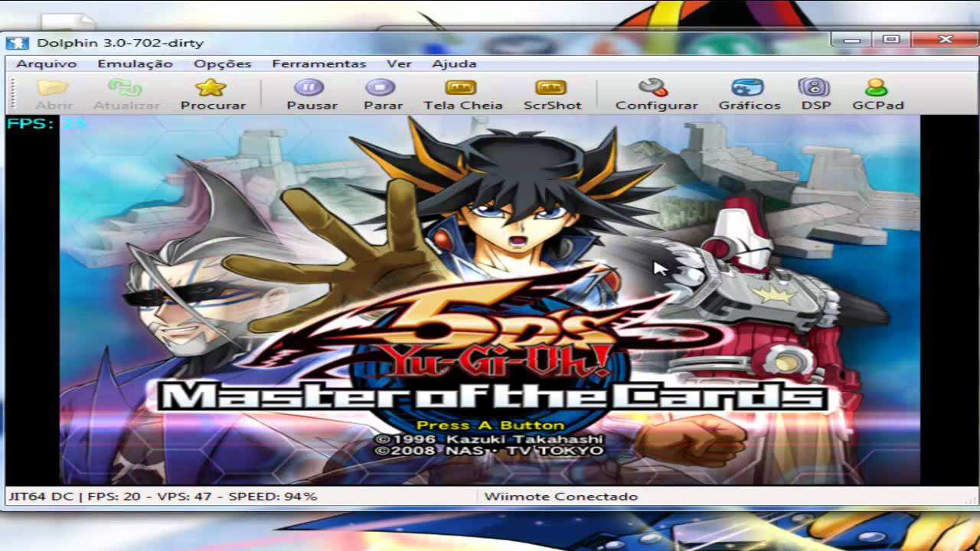The image size is (980, 551).
Task: Click the Master of the Cards title
Action: tap(491, 397)
